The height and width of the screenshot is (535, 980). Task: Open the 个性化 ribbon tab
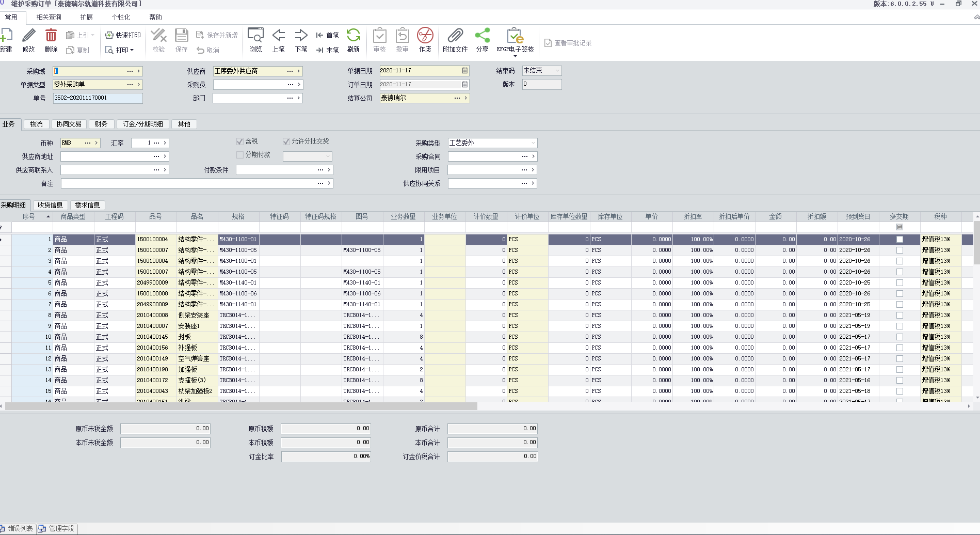pyautogui.click(x=121, y=17)
